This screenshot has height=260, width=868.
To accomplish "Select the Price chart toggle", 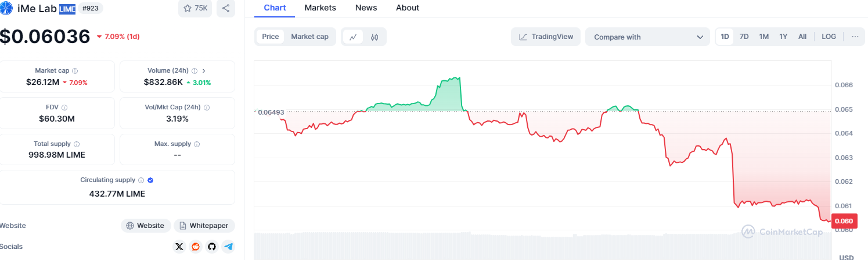I will (271, 37).
